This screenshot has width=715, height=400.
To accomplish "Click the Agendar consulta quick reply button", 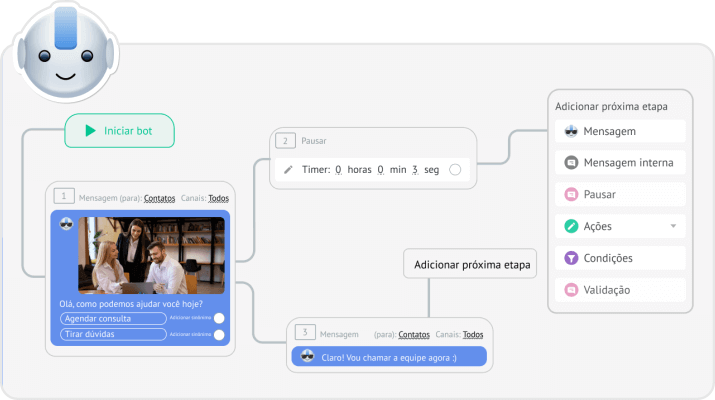I will [113, 318].
